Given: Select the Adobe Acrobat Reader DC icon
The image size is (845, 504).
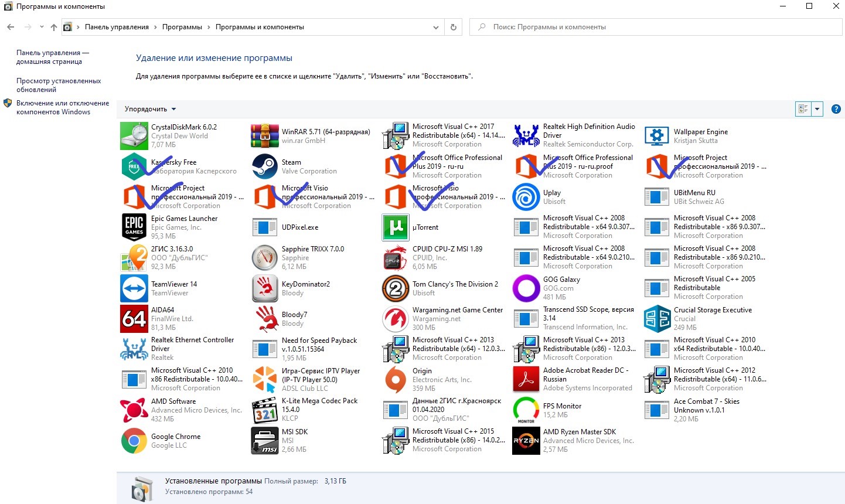Looking at the screenshot, I should point(526,380).
